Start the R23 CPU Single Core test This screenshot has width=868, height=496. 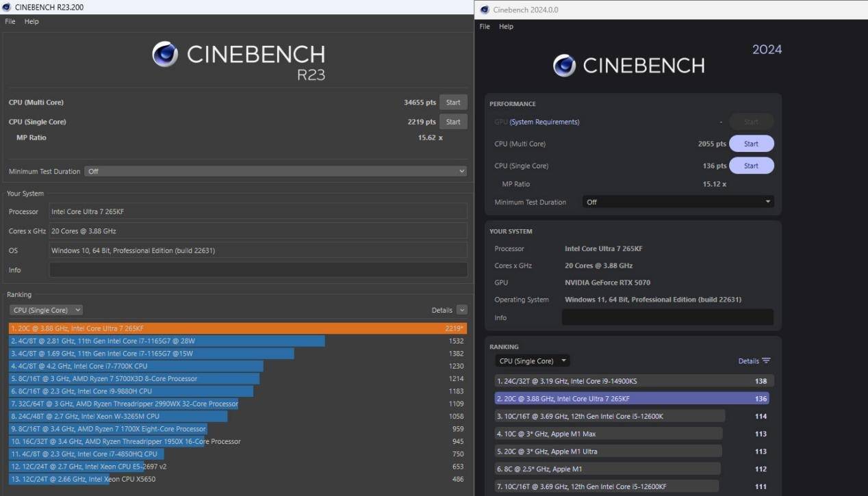click(453, 122)
